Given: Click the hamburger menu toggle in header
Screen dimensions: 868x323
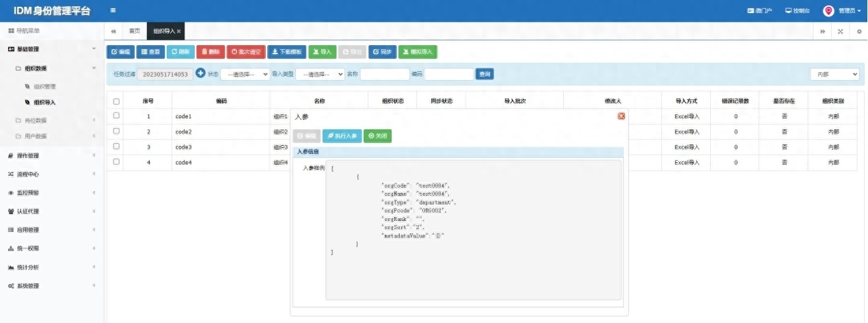Looking at the screenshot, I should tap(113, 10).
